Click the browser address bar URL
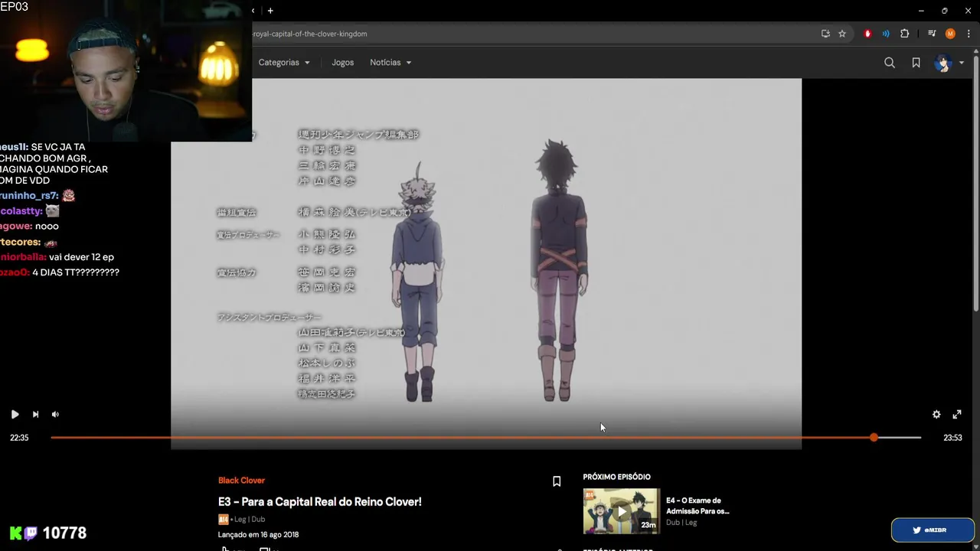 click(x=309, y=34)
